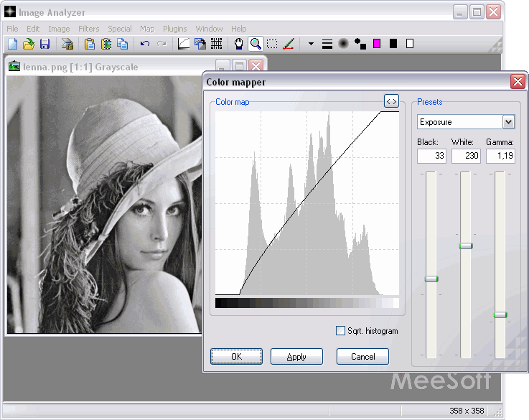Open the Help menu
529x420 pixels.
coord(239,29)
